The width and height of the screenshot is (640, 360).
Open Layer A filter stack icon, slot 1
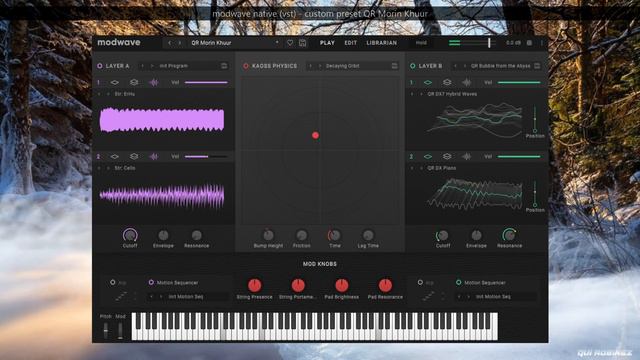point(134,82)
